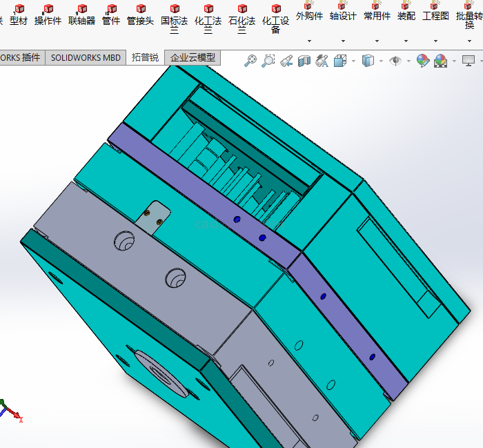
Task: Click the View Orientation cube icon
Action: click(x=340, y=61)
